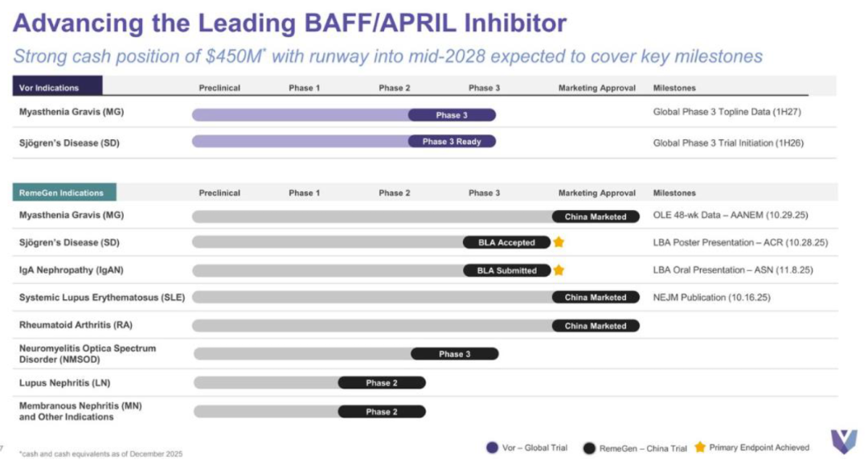The width and height of the screenshot is (868, 473).
Task: Select the RemeGen Indications header tab
Action: click(64, 193)
